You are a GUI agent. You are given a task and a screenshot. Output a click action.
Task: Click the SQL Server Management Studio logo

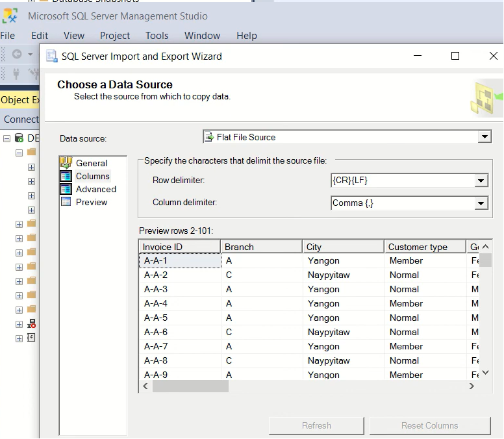(10, 16)
